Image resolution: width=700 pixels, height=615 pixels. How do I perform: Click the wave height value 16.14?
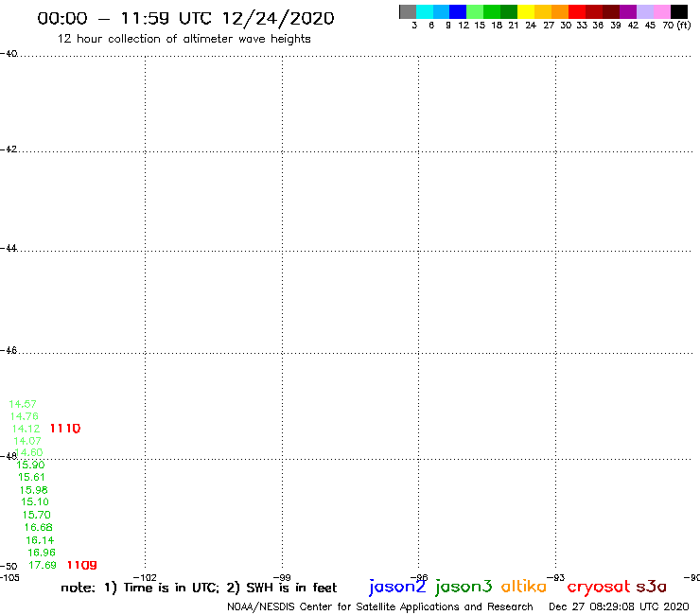tap(40, 540)
